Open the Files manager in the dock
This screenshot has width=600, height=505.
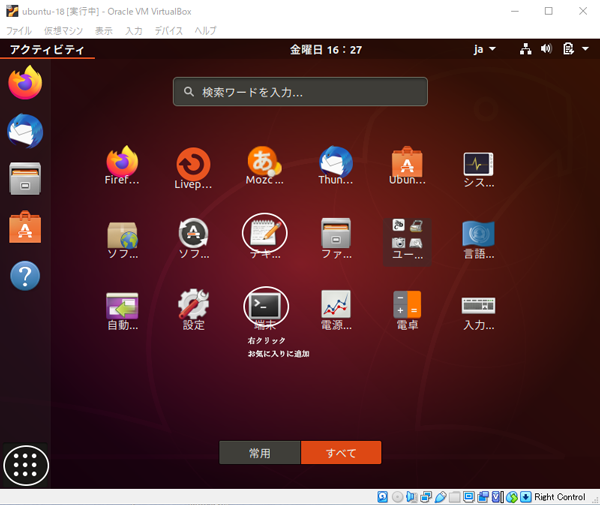pyautogui.click(x=25, y=179)
